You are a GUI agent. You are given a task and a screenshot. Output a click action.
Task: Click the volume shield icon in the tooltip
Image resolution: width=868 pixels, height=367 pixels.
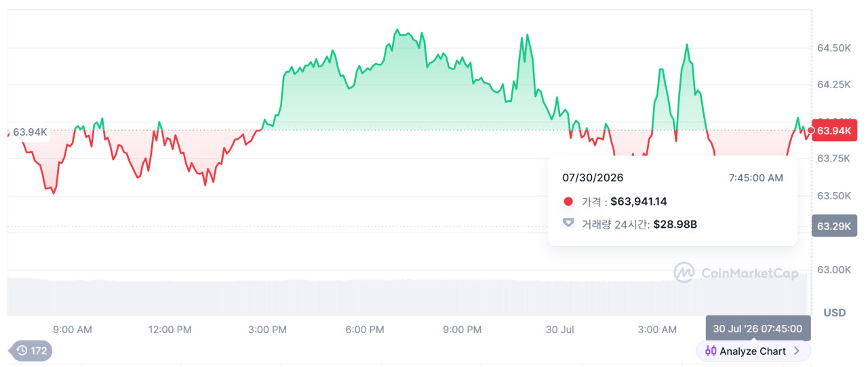tap(568, 223)
